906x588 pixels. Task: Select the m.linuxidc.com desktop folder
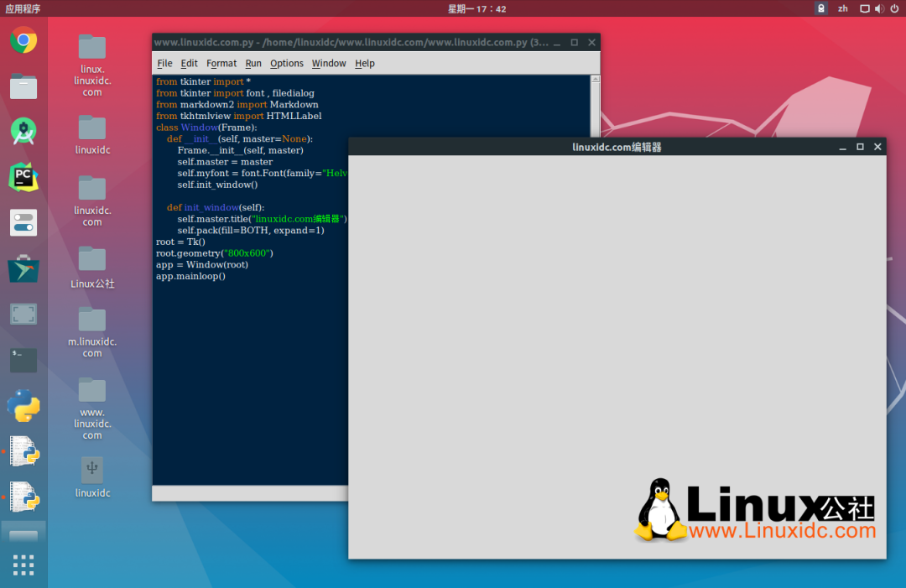click(92, 319)
